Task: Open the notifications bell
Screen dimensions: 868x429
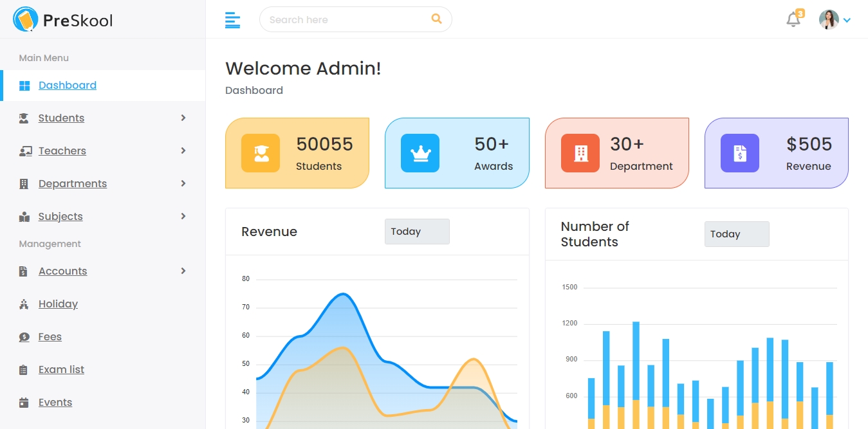Action: [793, 20]
